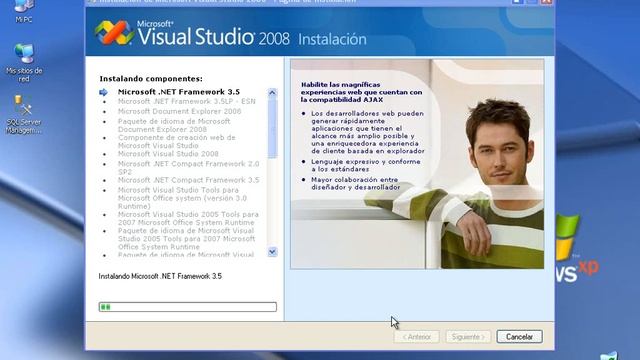Click 'Instalando componentes:' heading

pos(151,79)
